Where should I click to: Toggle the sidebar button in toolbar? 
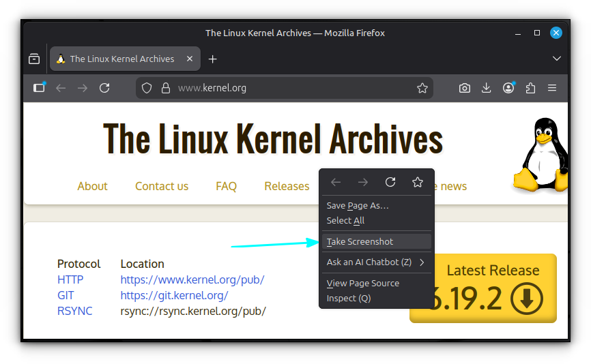[x=39, y=88]
